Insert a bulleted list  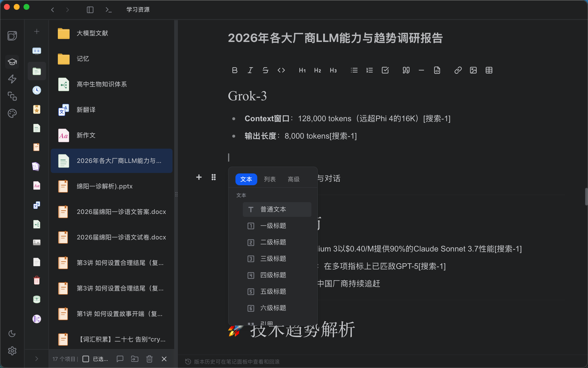click(354, 70)
